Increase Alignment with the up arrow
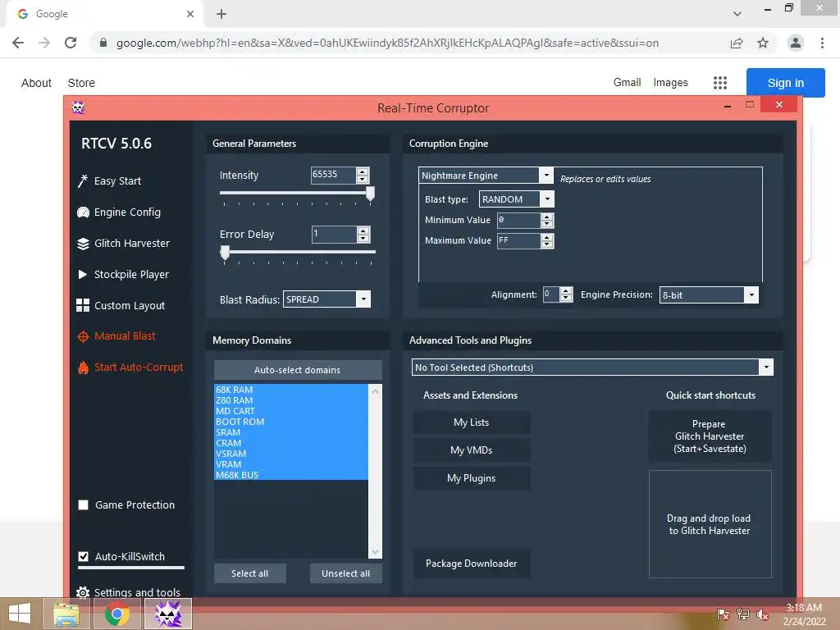The width and height of the screenshot is (840, 630). (x=566, y=291)
